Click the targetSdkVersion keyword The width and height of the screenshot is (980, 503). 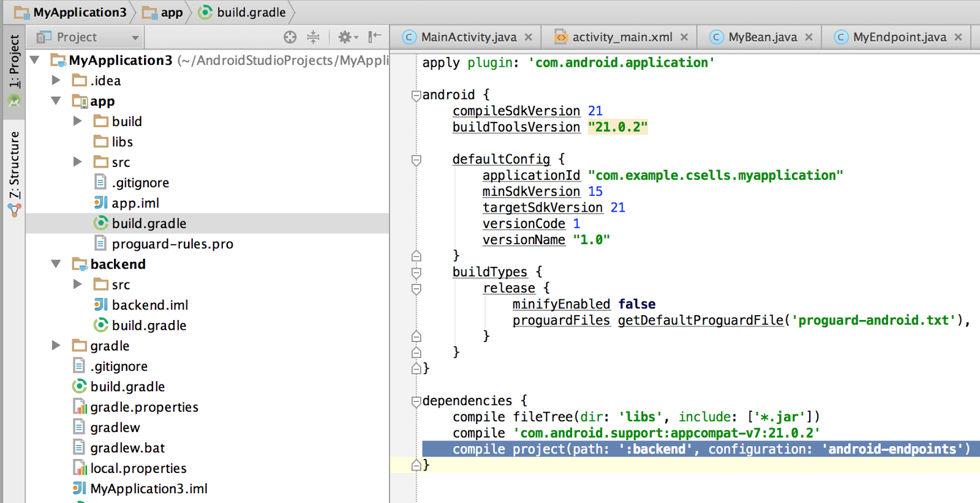[543, 207]
